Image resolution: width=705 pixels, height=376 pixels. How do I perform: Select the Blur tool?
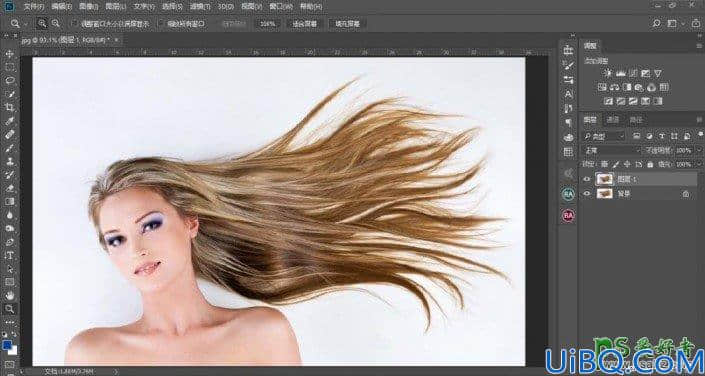coord(9,215)
